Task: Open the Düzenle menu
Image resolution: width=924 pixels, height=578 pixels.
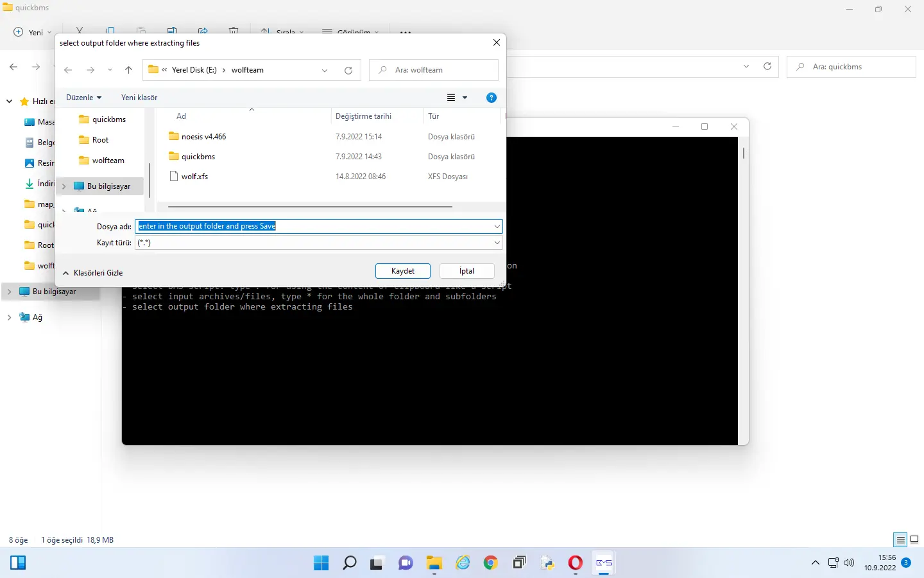Action: [x=83, y=98]
